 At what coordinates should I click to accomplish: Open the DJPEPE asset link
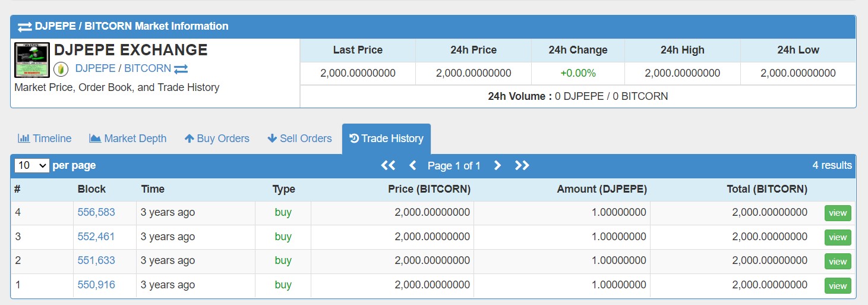[x=95, y=68]
